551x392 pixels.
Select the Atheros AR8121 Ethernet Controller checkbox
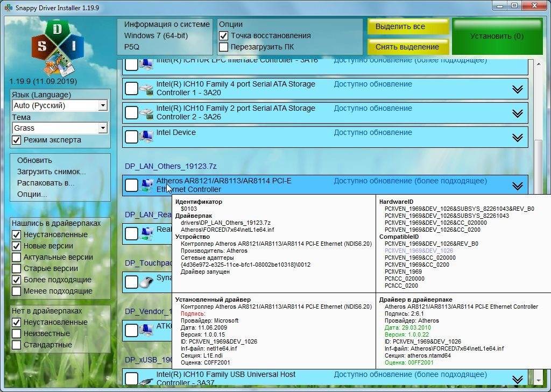click(131, 185)
